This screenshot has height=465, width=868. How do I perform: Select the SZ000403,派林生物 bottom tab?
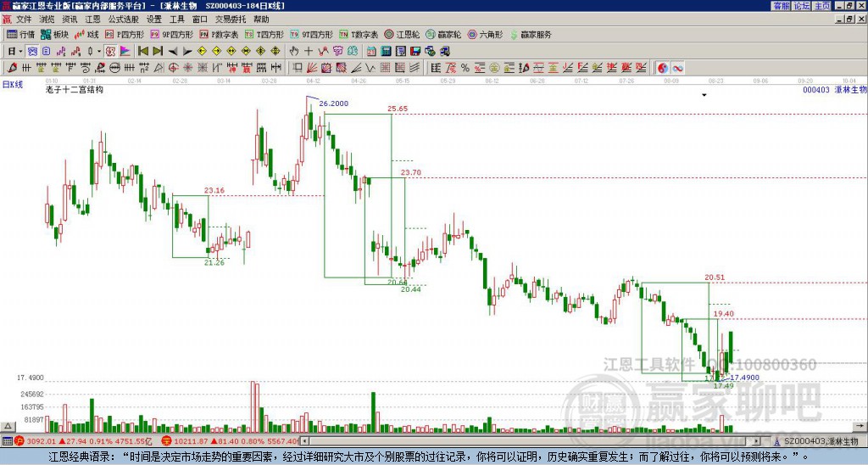click(819, 441)
